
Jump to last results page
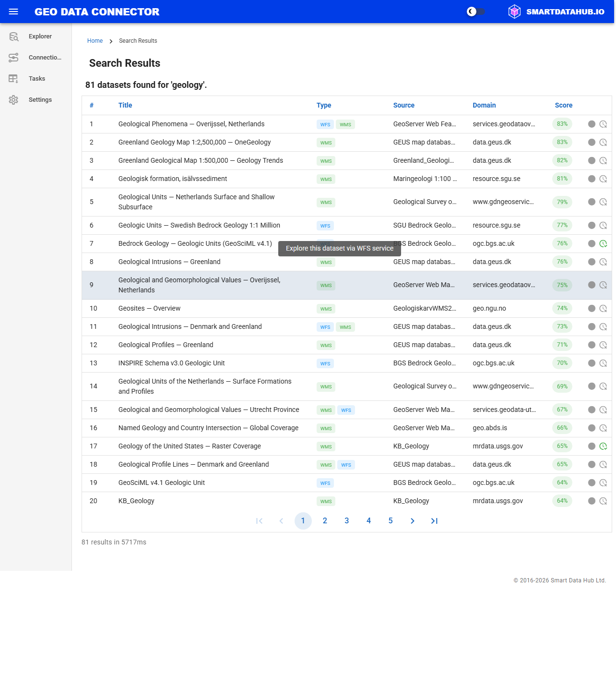pyautogui.click(x=434, y=521)
